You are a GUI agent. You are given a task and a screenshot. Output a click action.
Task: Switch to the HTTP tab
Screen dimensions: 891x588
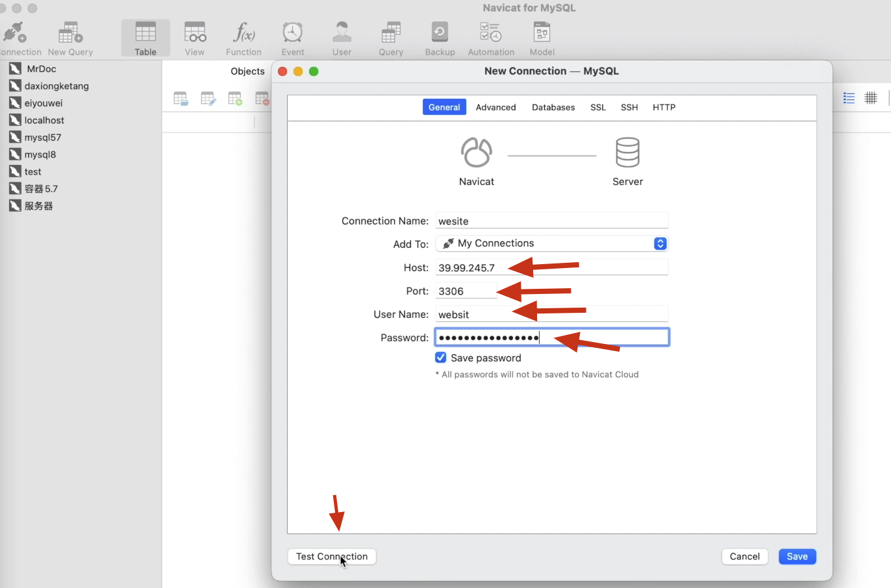tap(664, 107)
